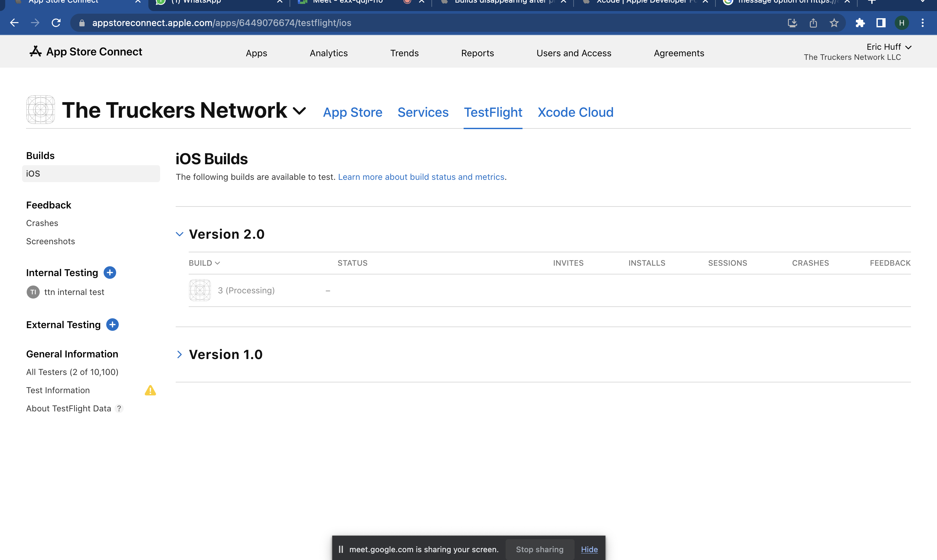Screen dimensions: 937x560
Task: Select build 3 (Processing) thumbnail
Action: coord(200,290)
